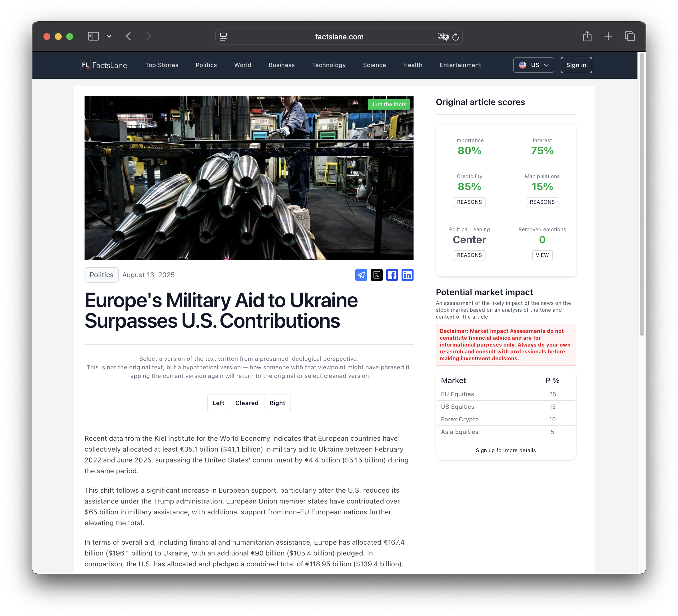Image resolution: width=678 pixels, height=616 pixels.
Task: Click the Politics category tag
Action: (x=102, y=275)
